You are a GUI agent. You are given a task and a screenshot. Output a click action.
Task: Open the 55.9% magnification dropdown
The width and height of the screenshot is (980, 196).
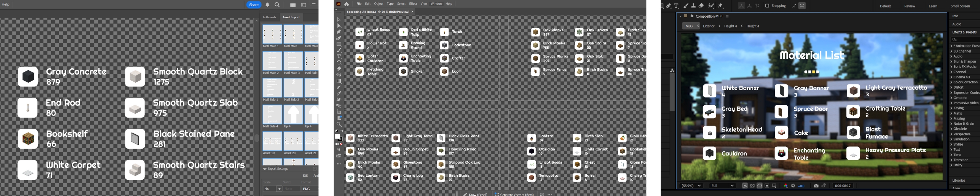coord(691,186)
